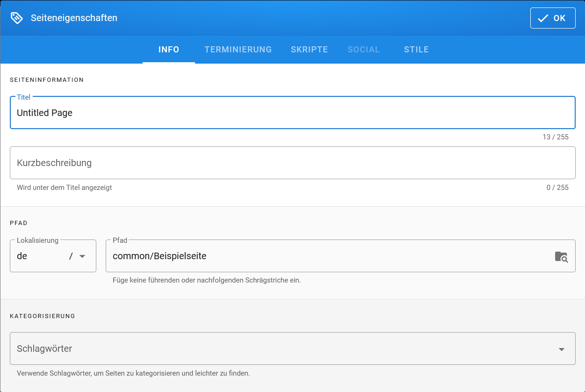Click into the Schlagwörter tag input
The height and width of the screenshot is (392, 585).
tap(281, 349)
